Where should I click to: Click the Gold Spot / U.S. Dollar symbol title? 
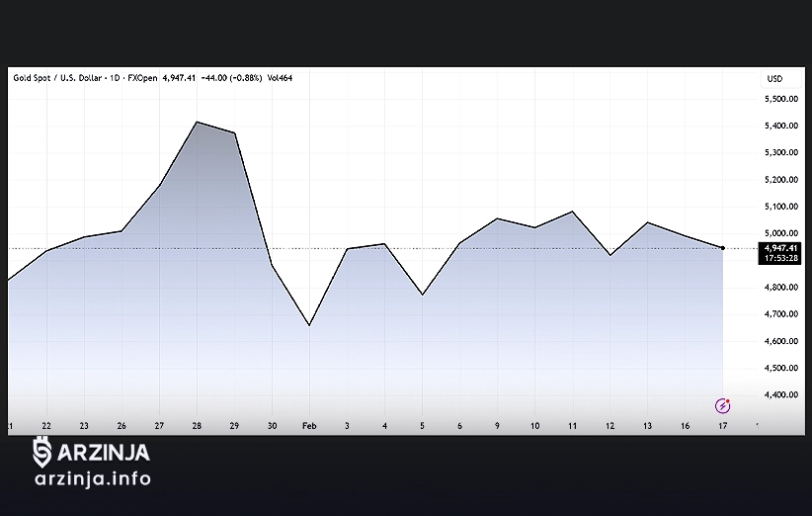click(x=59, y=78)
